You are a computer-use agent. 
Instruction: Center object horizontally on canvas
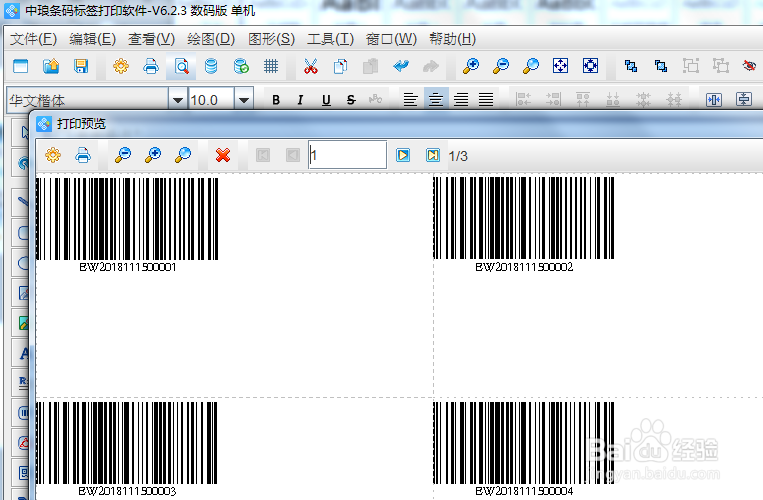714,100
